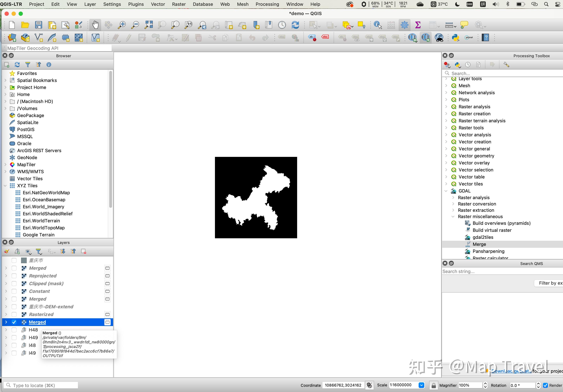
Task: Expand the H48 layer group
Action: point(6,330)
